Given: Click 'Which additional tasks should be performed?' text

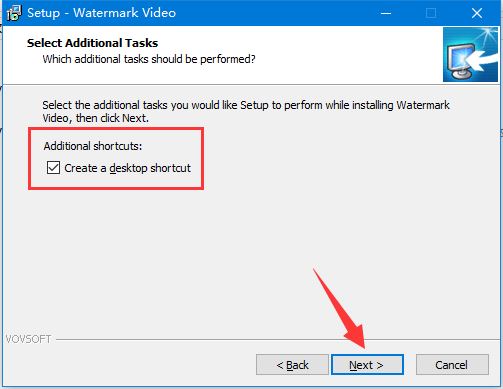Looking at the screenshot, I should pyautogui.click(x=149, y=59).
